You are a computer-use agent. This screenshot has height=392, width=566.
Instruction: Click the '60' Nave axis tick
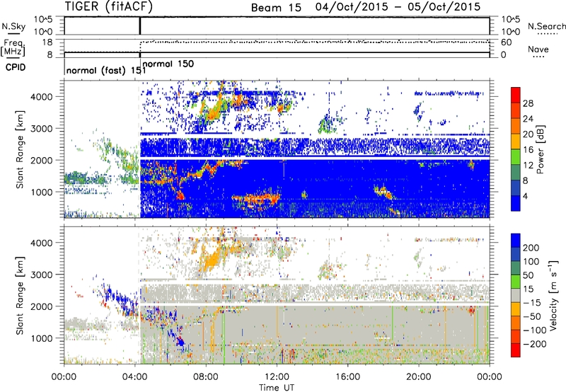coord(507,42)
